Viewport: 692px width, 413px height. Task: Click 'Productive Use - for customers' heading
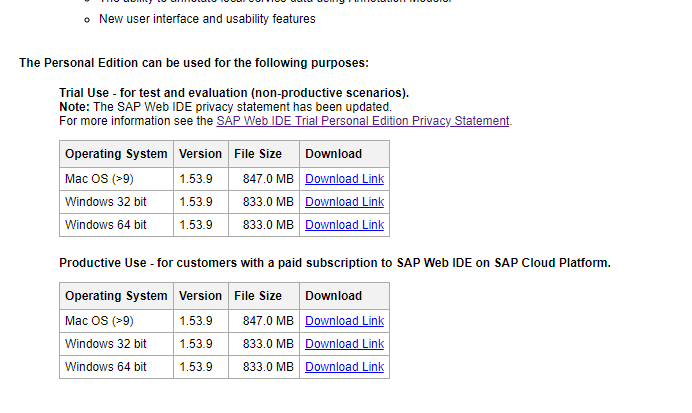point(335,263)
